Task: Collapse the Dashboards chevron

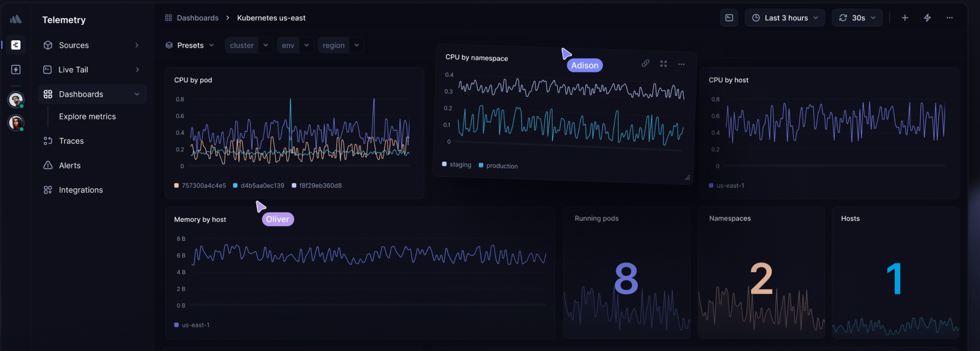Action: 137,94
